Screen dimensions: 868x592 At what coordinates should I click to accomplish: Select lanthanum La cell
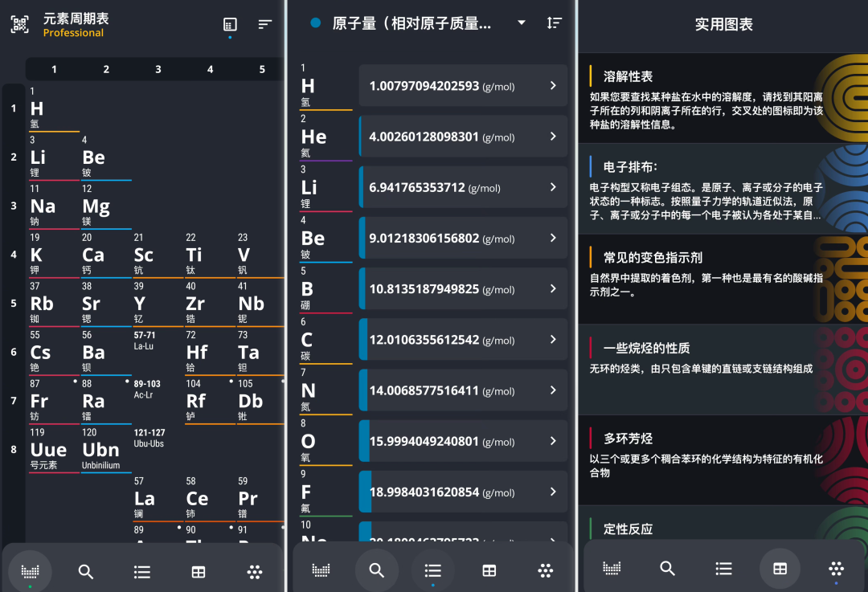click(x=158, y=498)
